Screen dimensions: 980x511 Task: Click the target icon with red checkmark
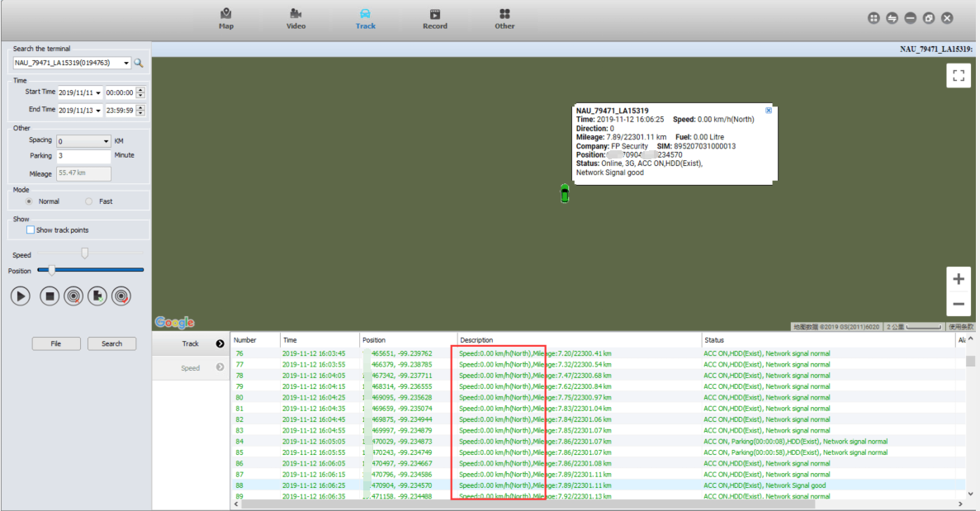[x=121, y=296]
